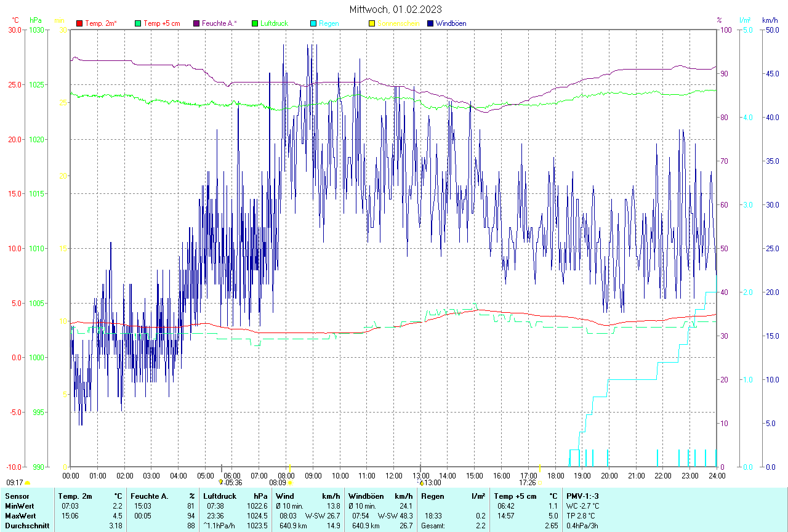
Task: Click the average temperature value 3.18
Action: [116, 526]
